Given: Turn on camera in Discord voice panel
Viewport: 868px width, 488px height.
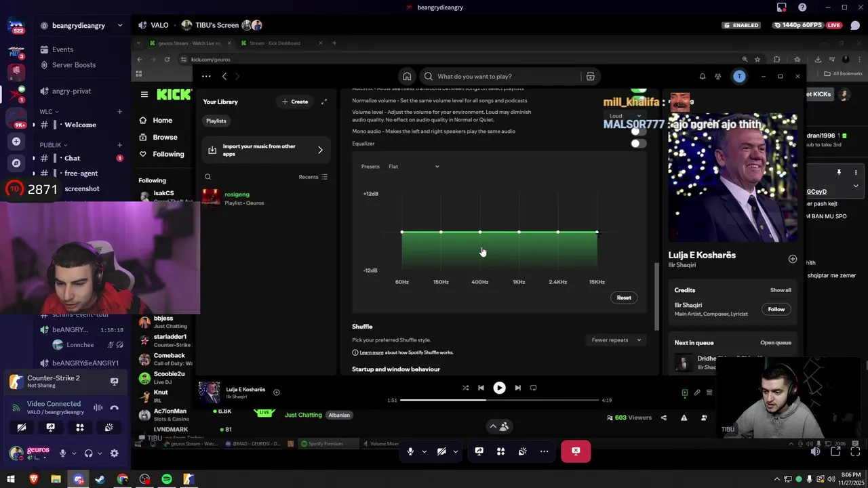Looking at the screenshot, I should (x=22, y=428).
